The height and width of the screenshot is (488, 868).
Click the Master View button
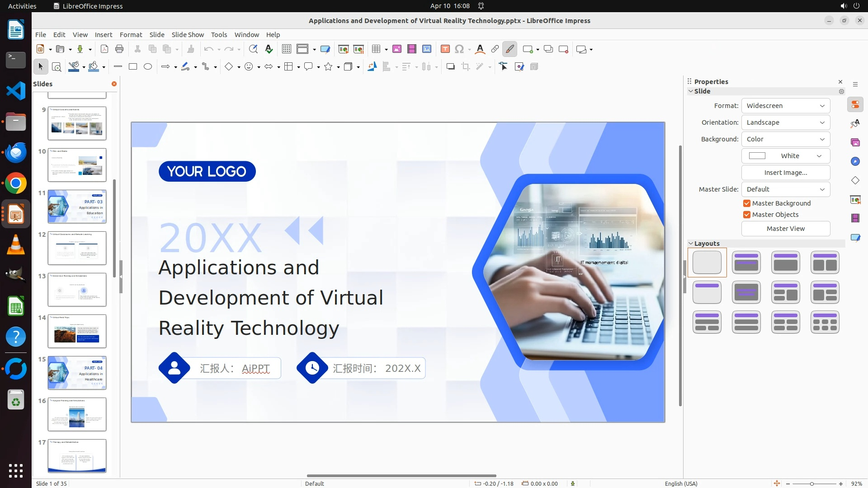click(785, 229)
